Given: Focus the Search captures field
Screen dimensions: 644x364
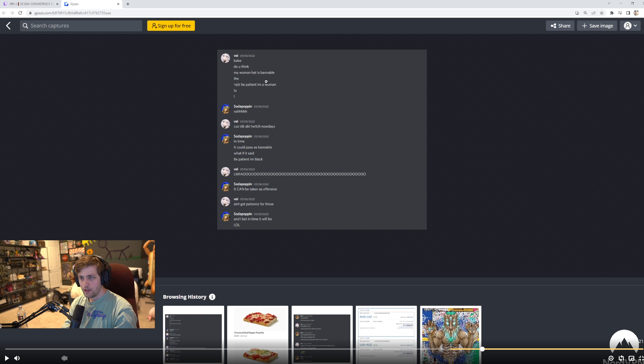Looking at the screenshot, I should coord(81,26).
